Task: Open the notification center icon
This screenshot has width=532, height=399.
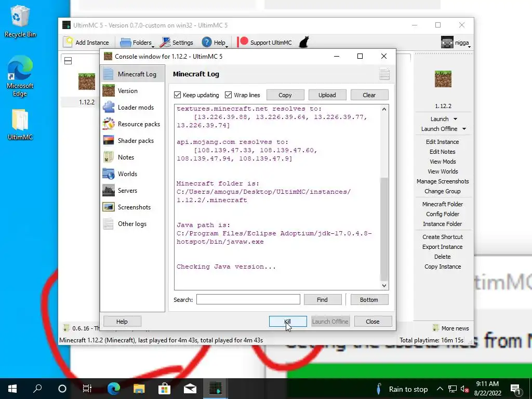Action: pos(515,389)
